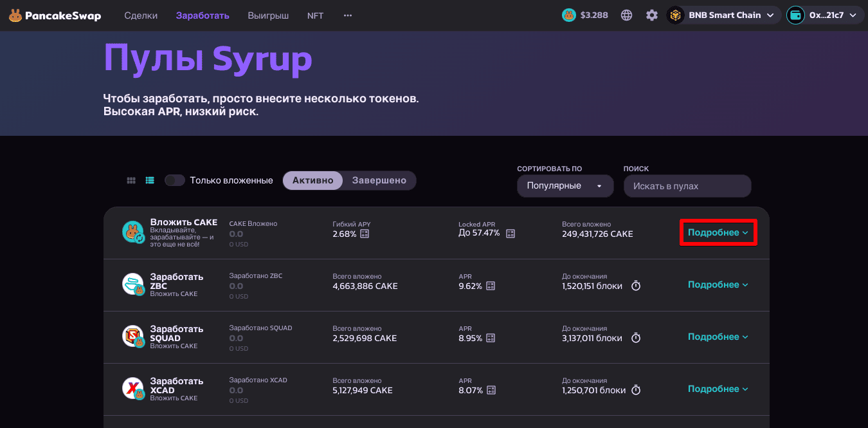Switch to list row view
The height and width of the screenshot is (428, 868).
coord(150,181)
